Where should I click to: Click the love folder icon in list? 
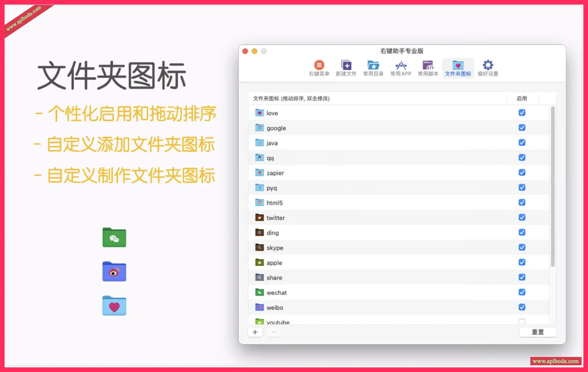point(259,113)
